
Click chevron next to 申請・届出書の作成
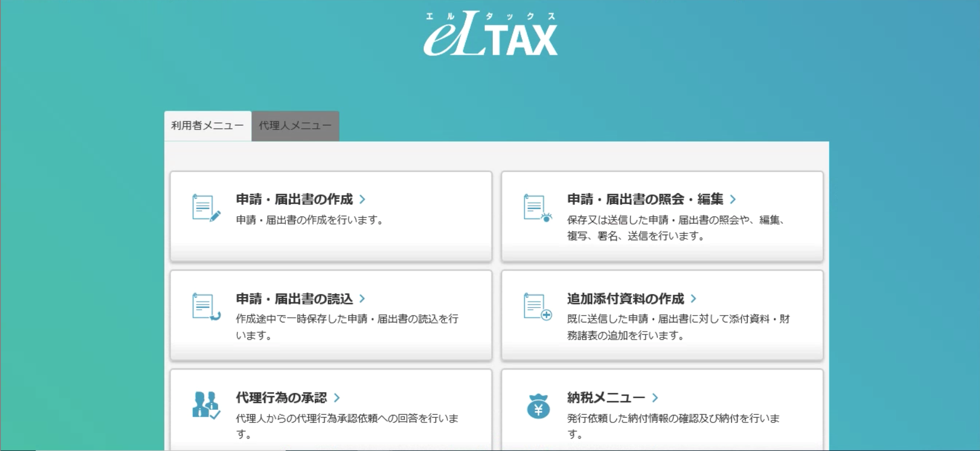pos(363,200)
